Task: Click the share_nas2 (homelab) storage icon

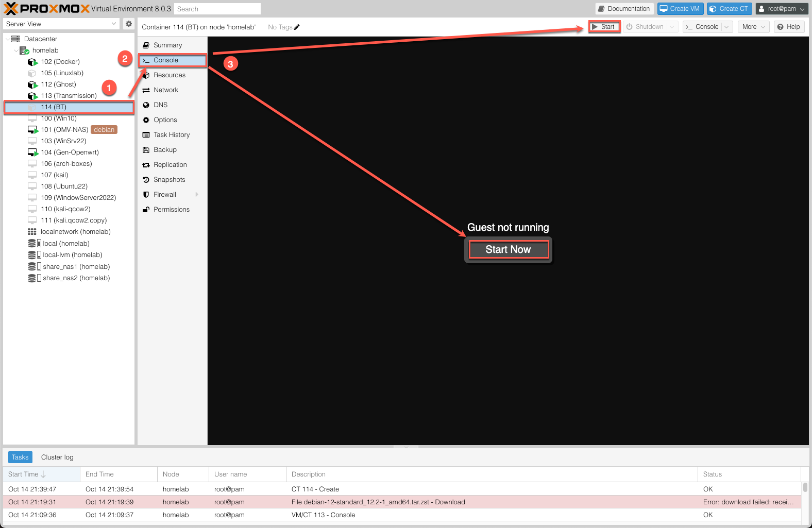Action: pos(35,278)
